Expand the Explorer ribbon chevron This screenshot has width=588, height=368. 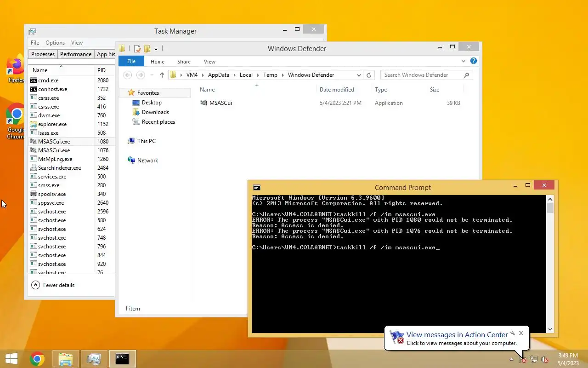point(464,61)
